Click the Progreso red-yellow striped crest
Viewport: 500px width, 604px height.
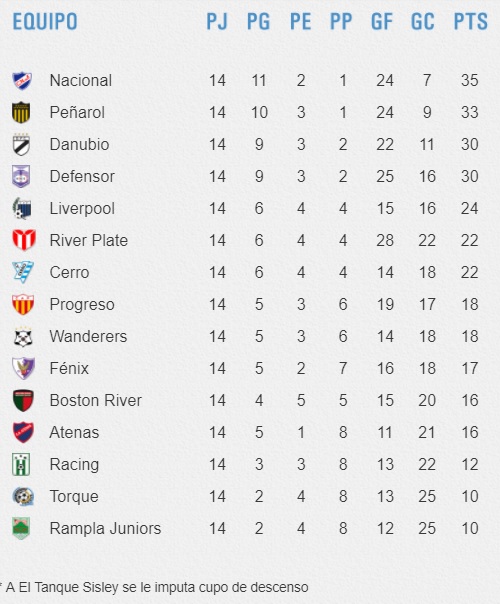pos(23,304)
